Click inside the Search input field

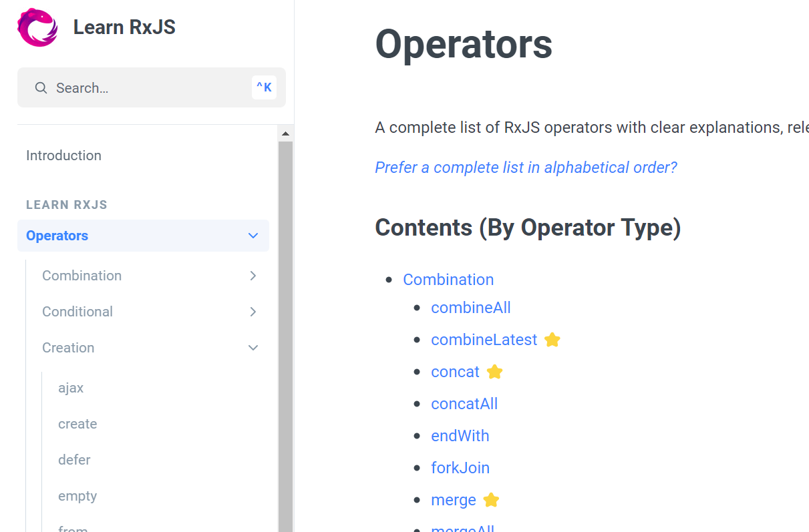tap(134, 87)
